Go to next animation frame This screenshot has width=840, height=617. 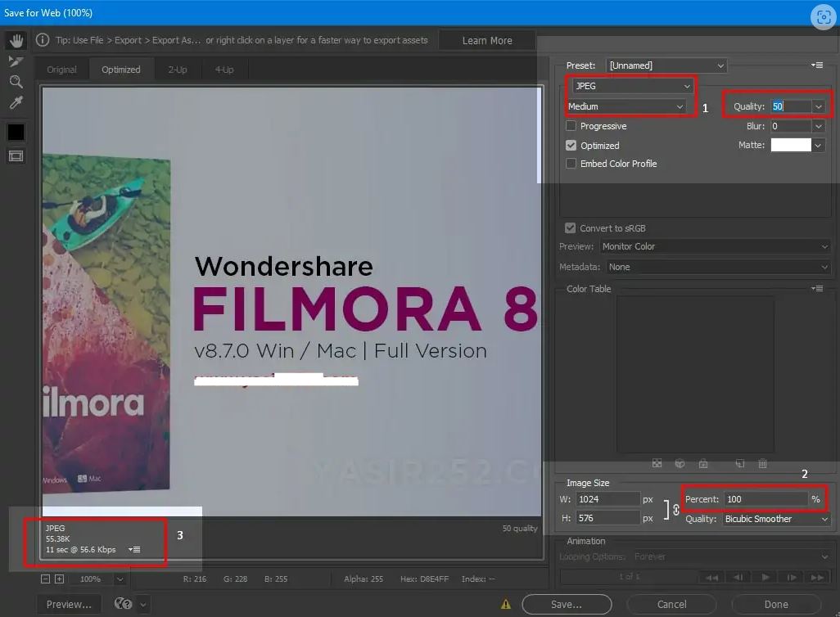pos(792,578)
